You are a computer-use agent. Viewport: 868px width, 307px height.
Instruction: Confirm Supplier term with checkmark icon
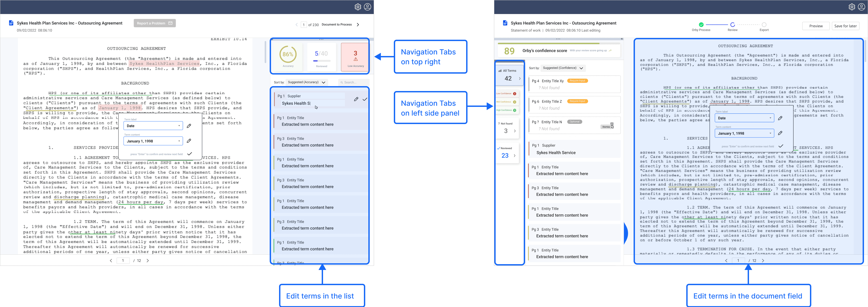(x=365, y=99)
